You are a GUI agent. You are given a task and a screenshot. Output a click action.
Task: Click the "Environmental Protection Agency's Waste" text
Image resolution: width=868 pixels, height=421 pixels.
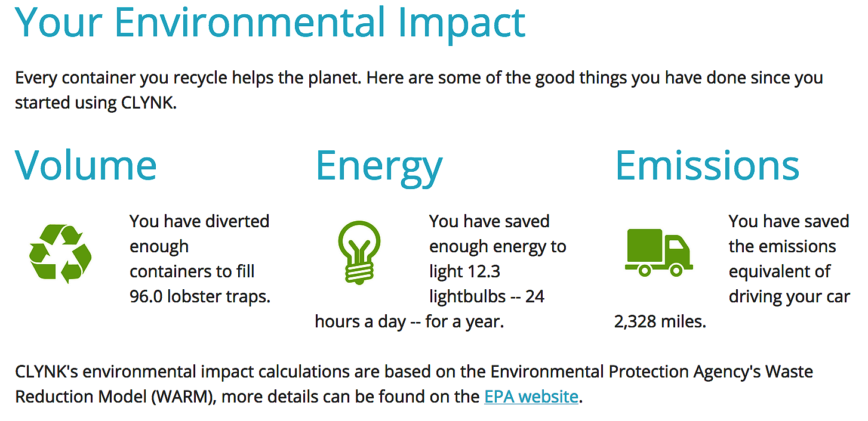point(651,372)
